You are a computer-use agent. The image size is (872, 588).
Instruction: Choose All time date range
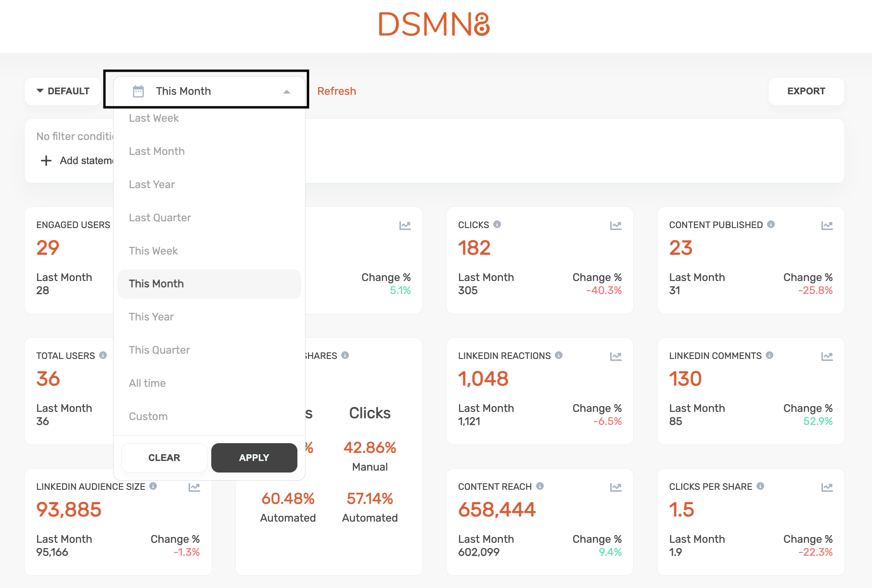[209, 383]
